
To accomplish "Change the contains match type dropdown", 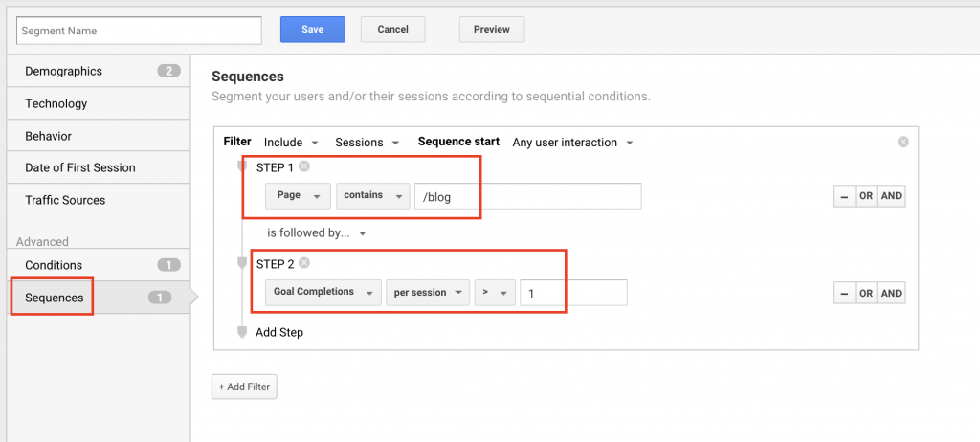I will 371,195.
